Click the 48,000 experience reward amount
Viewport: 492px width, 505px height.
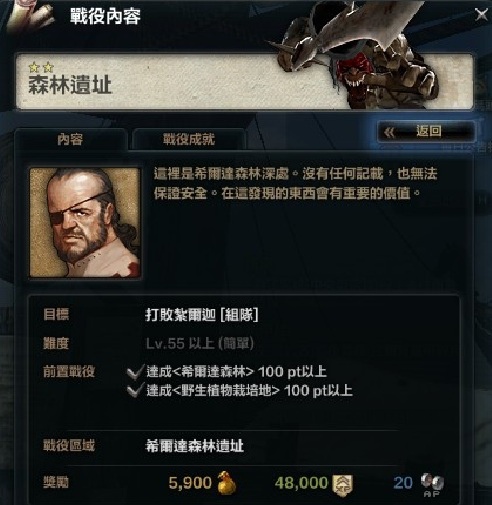click(302, 483)
